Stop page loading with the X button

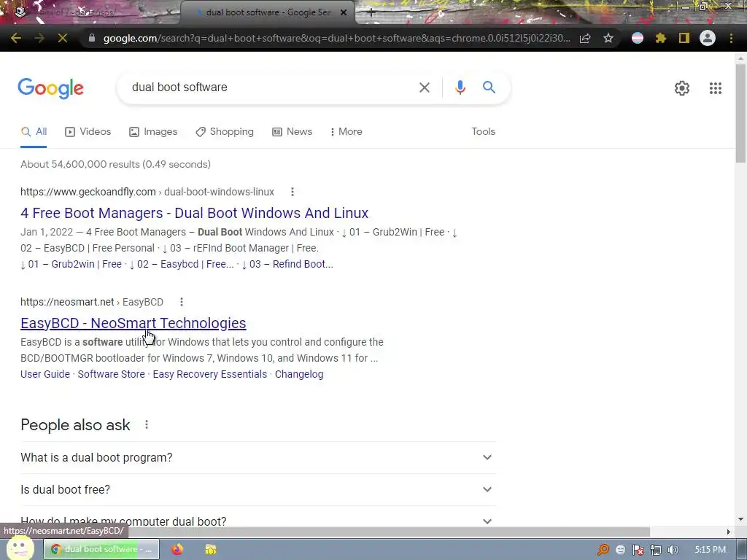pyautogui.click(x=63, y=38)
